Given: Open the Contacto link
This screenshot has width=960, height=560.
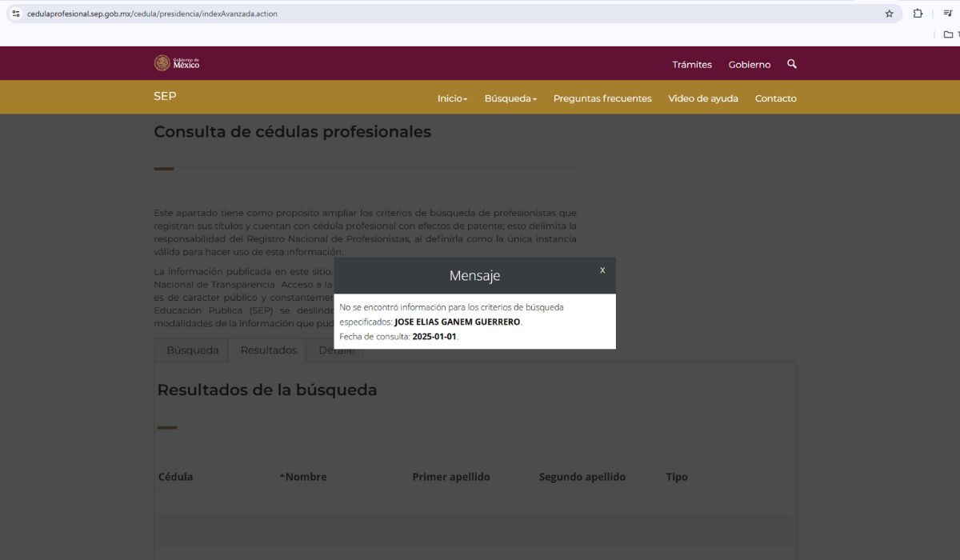Looking at the screenshot, I should point(775,98).
